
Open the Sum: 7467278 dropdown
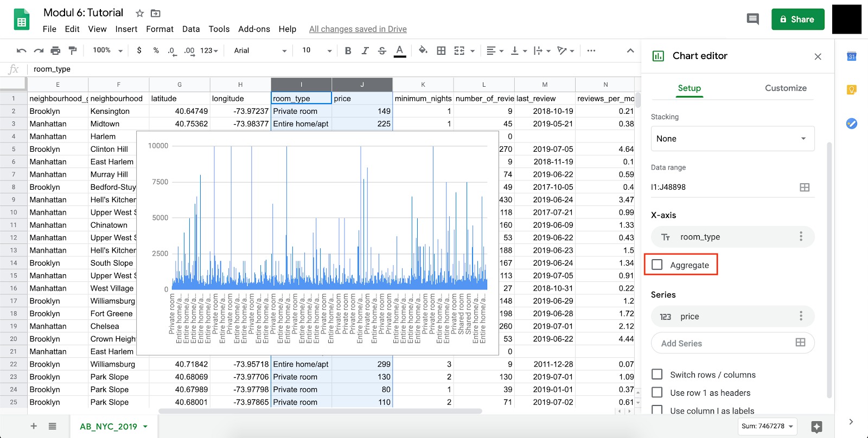tap(767, 426)
